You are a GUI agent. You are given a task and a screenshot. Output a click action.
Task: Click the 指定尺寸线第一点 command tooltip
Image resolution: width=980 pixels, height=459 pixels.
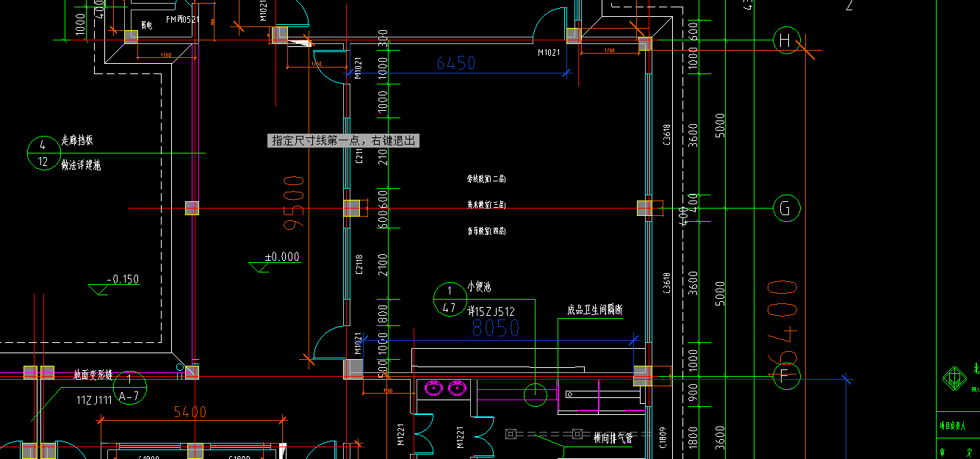pyautogui.click(x=343, y=140)
